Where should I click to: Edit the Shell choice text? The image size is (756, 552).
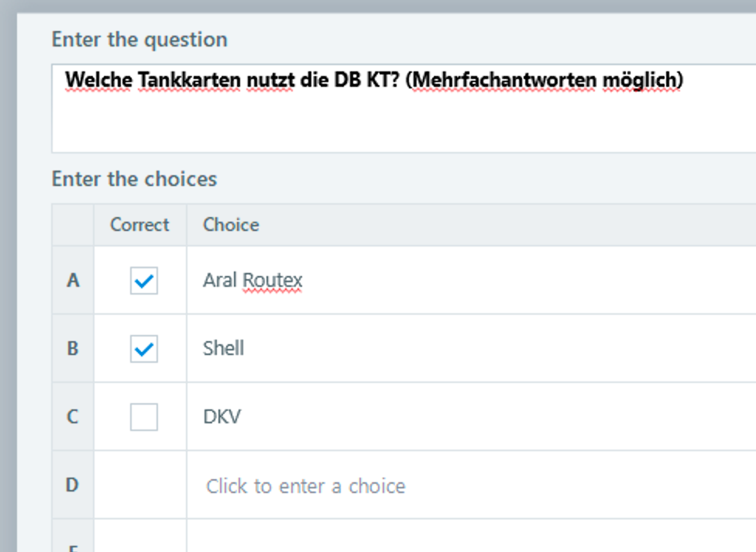point(224,349)
